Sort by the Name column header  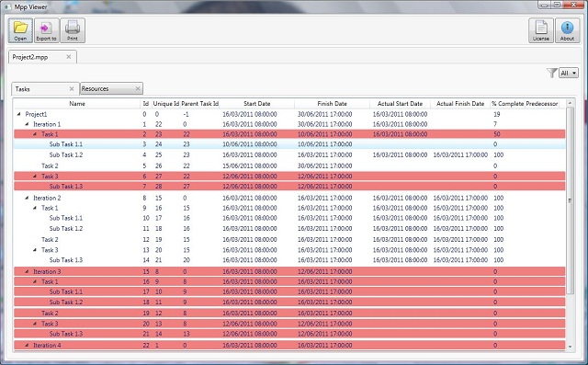(77, 104)
